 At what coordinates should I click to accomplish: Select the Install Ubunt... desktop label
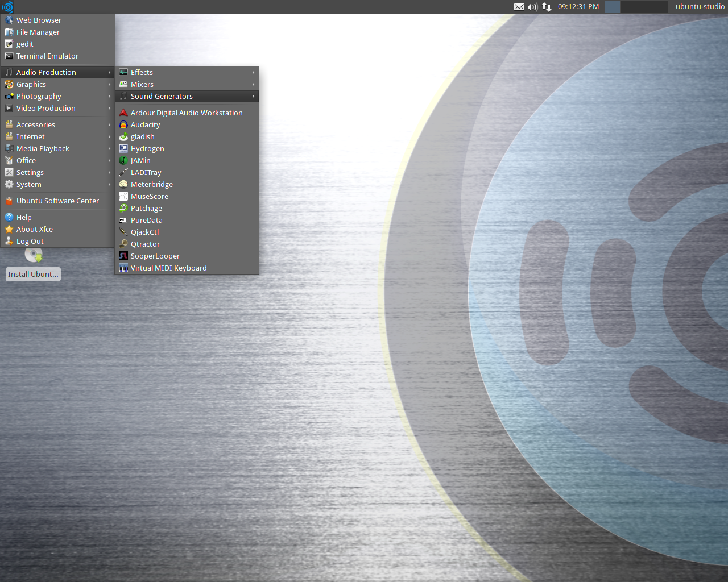(33, 274)
